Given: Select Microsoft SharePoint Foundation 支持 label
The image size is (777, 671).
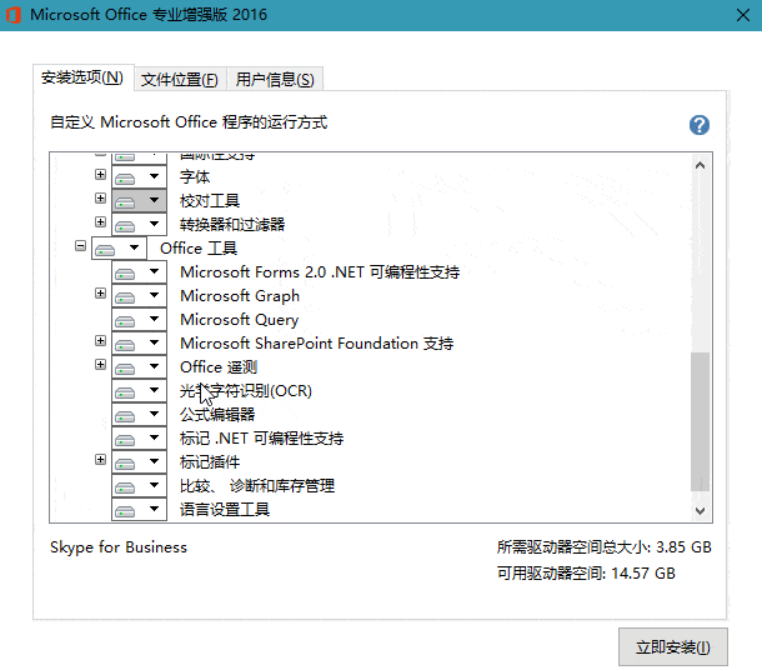Looking at the screenshot, I should pyautogui.click(x=317, y=343).
